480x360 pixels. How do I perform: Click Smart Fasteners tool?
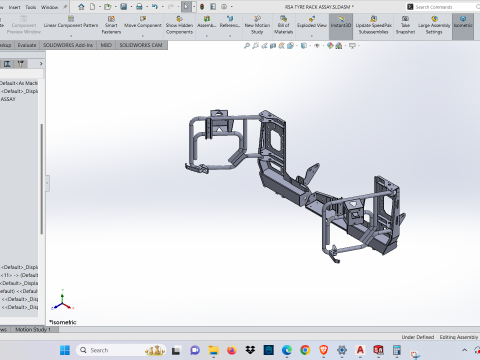click(111, 25)
